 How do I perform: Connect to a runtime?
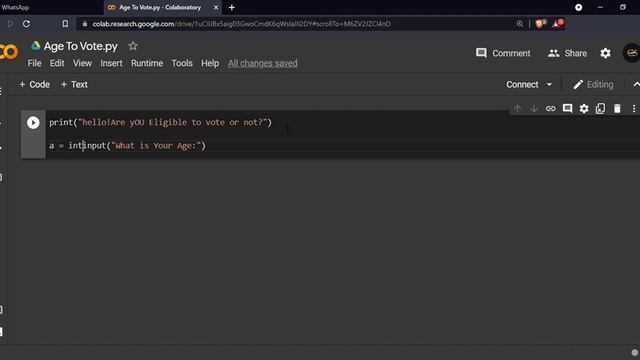pos(522,84)
